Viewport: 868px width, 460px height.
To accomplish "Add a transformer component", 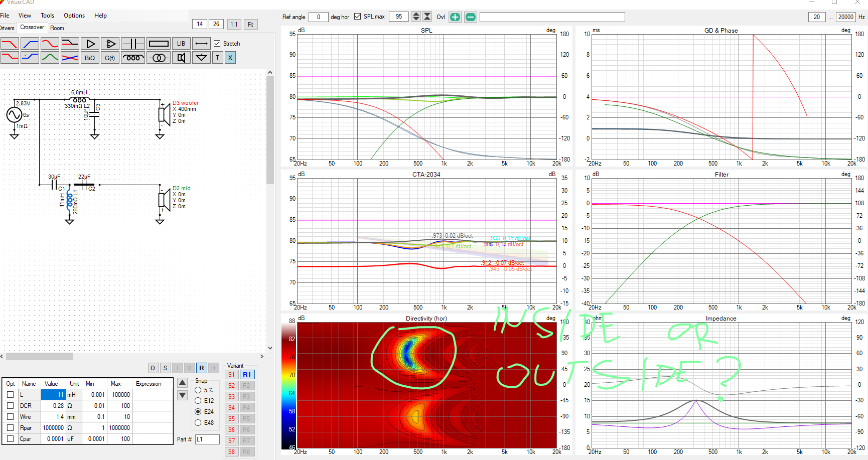I will 159,58.
